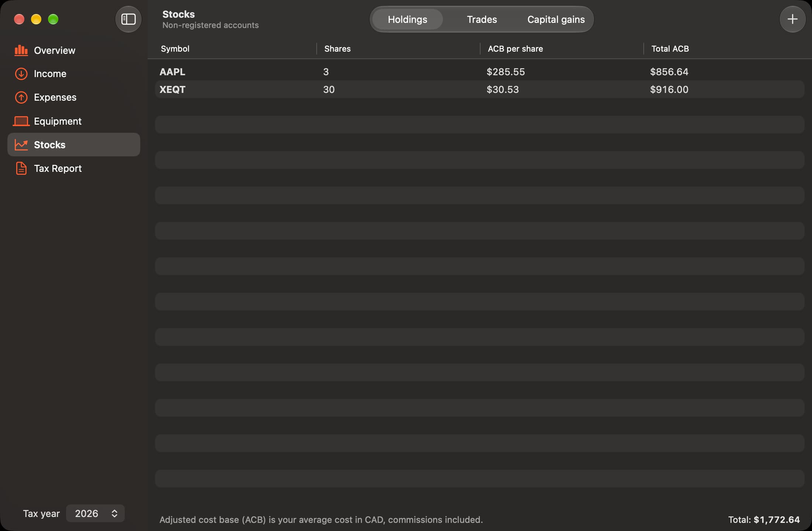
Task: Select Equipment in the sidebar
Action: [x=74, y=121]
